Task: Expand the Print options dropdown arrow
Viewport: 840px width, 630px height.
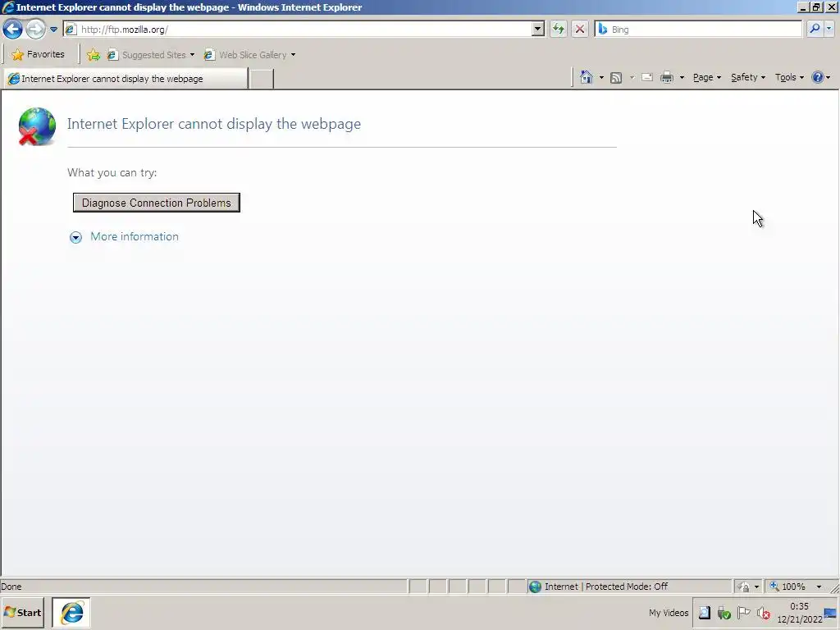Action: (682, 78)
